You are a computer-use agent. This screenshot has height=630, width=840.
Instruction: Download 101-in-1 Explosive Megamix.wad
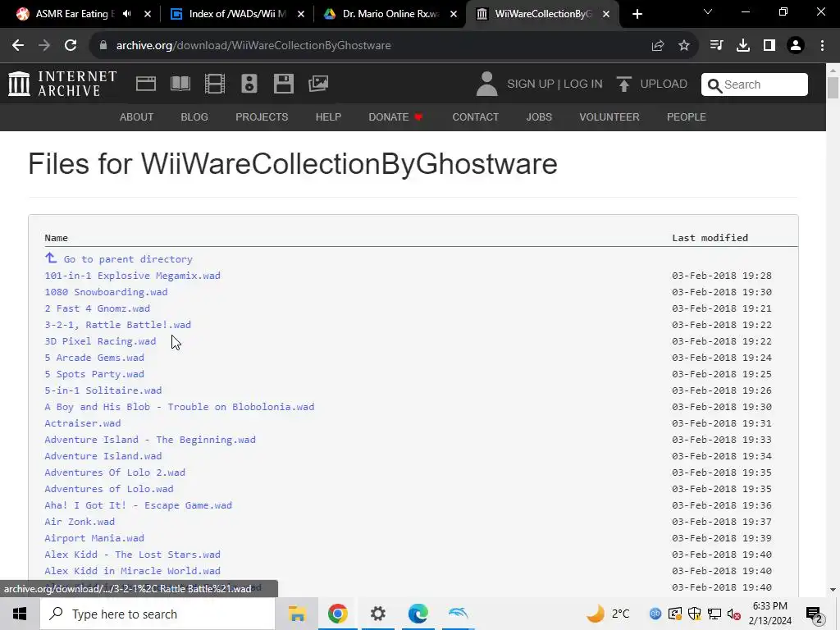[132, 276]
